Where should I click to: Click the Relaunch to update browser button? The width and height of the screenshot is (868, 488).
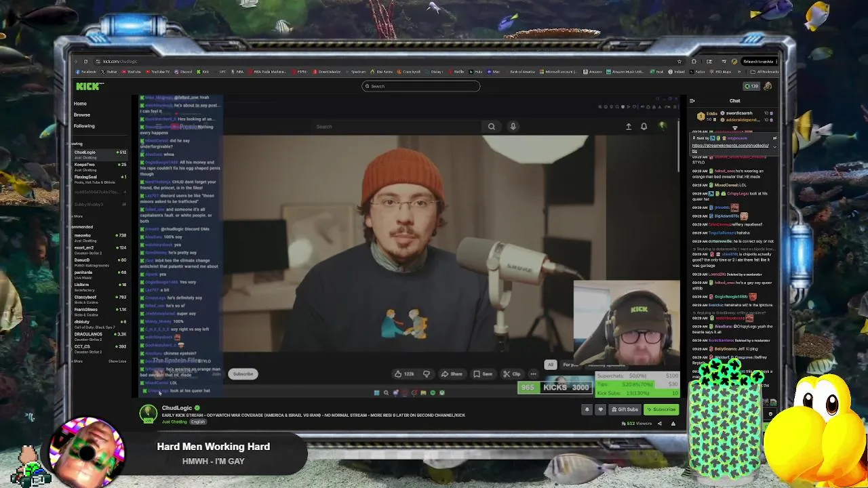(759, 62)
